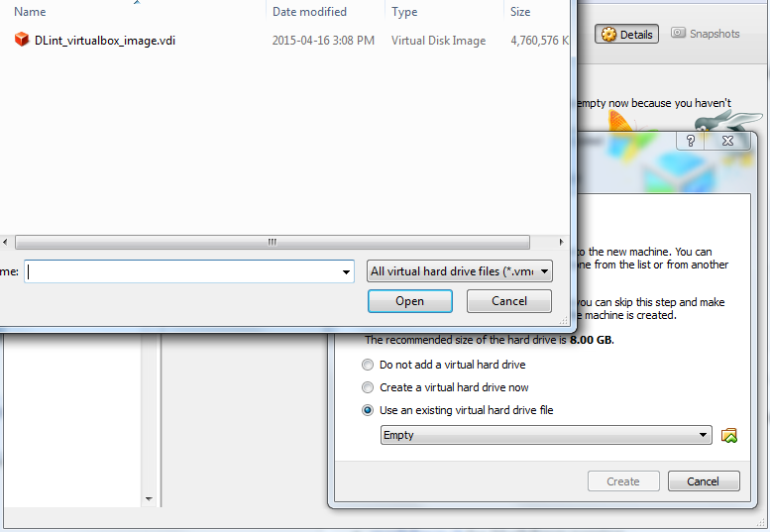The width and height of the screenshot is (770, 532).
Task: Select the DLint_virtualbox_image.vdi file icon
Action: pyautogui.click(x=22, y=40)
